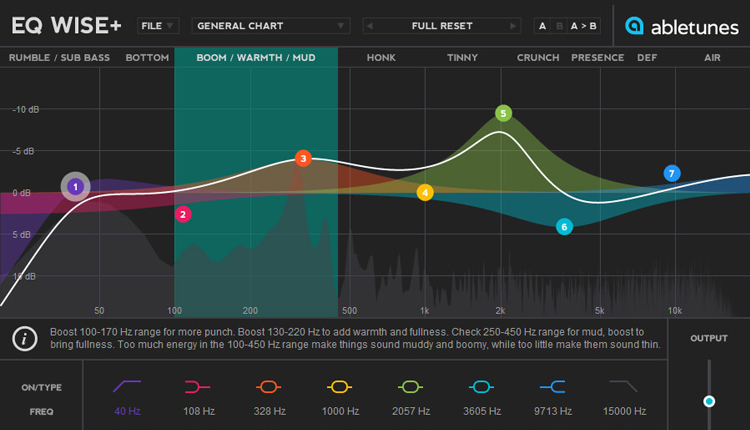Select the PRESENCE frequency range tab
The height and width of the screenshot is (430, 750).
(597, 57)
